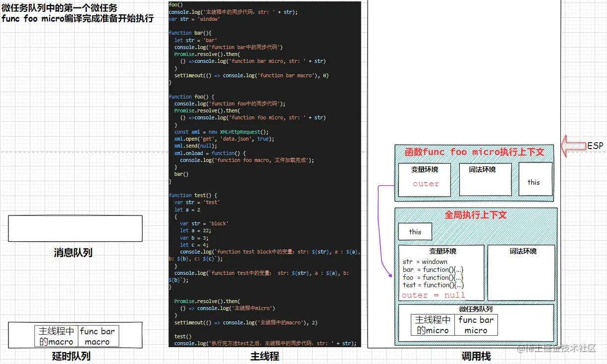Click code line 'xml.onload = function() {'
Screen dimensions: 607x364
210,153
